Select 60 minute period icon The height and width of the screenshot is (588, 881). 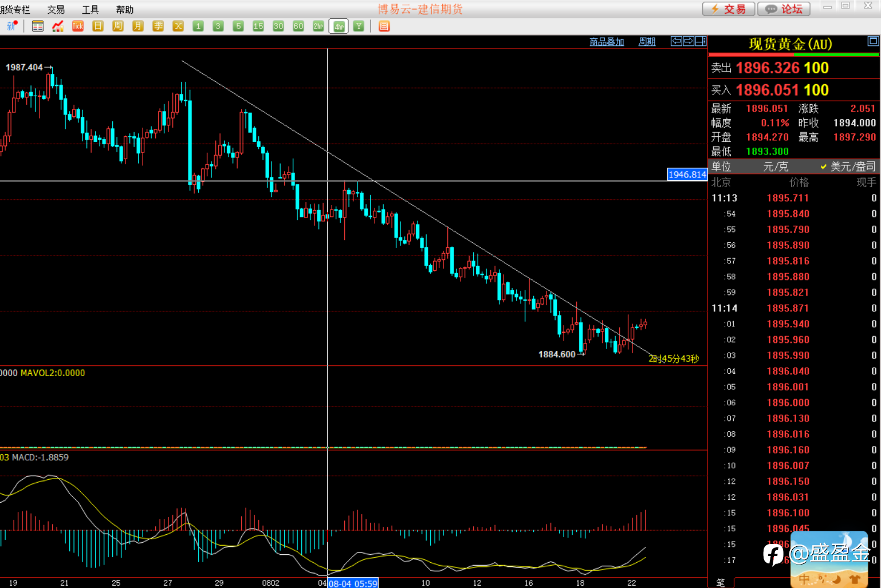(298, 26)
